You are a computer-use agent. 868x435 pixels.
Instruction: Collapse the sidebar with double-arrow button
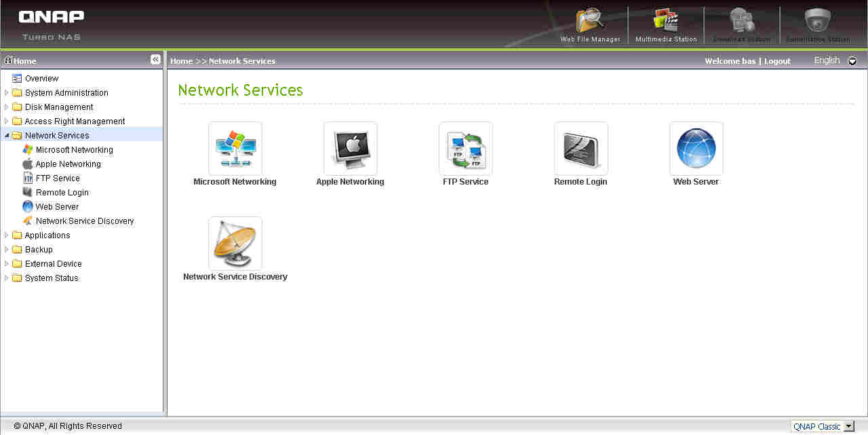point(155,60)
